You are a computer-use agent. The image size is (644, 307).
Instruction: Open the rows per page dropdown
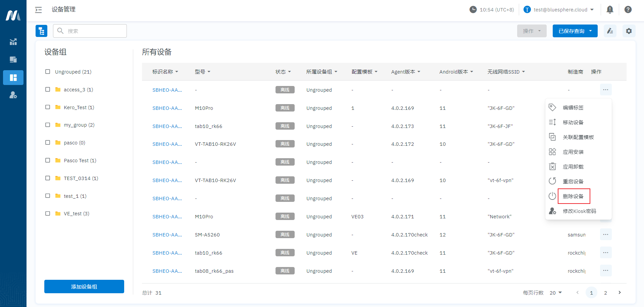click(x=555, y=293)
